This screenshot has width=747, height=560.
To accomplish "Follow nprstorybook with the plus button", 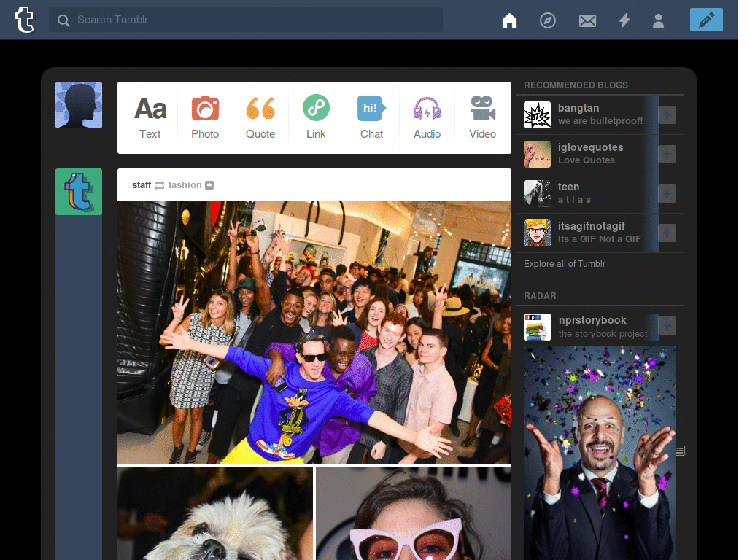I will pyautogui.click(x=667, y=326).
